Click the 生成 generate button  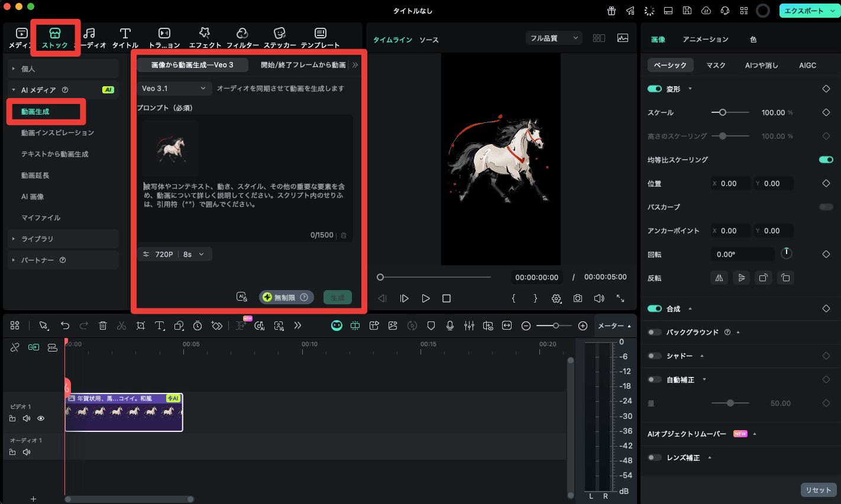[338, 298]
